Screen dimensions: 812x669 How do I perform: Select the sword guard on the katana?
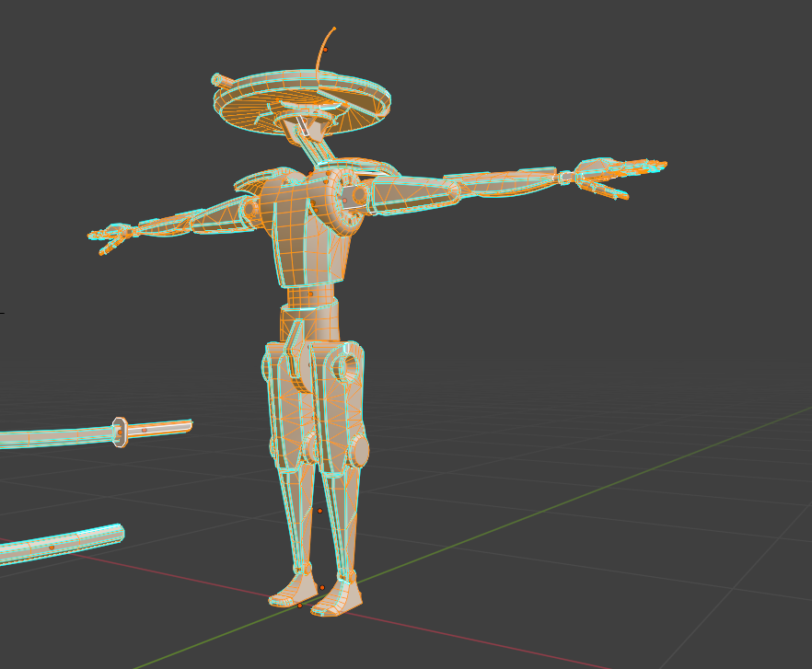click(x=120, y=432)
